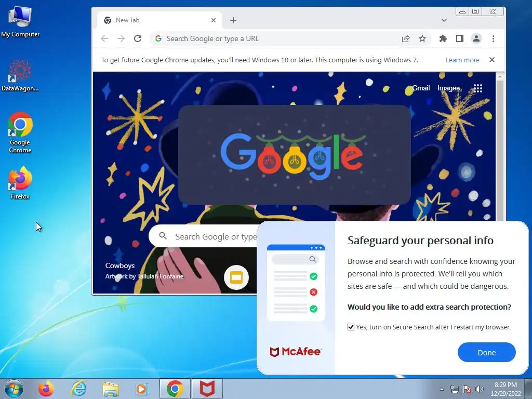Close the New Tab tab
The width and height of the screenshot is (532, 399).
coord(214,20)
